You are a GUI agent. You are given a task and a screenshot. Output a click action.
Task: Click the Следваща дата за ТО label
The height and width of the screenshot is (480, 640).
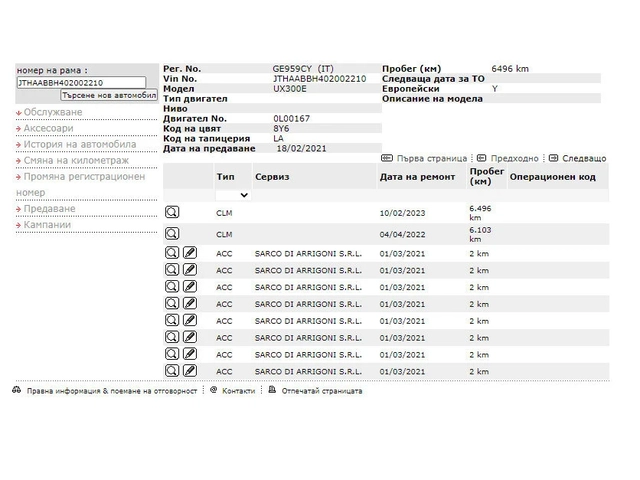tap(433, 79)
